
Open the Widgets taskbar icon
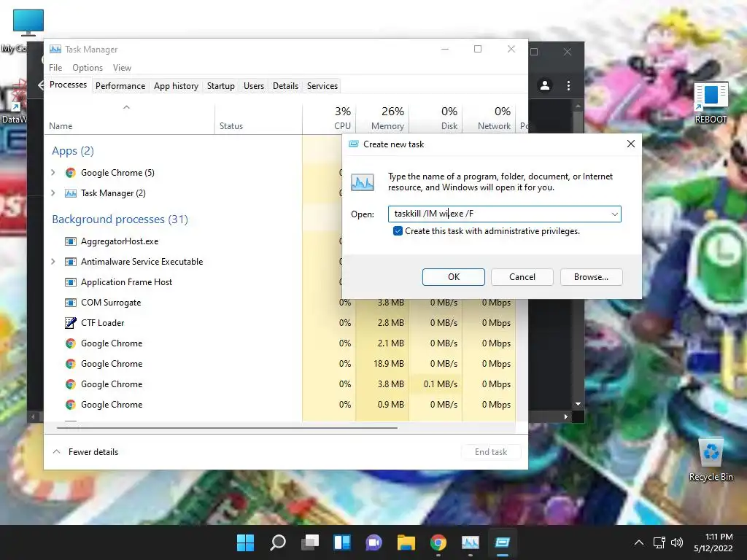pyautogui.click(x=342, y=542)
